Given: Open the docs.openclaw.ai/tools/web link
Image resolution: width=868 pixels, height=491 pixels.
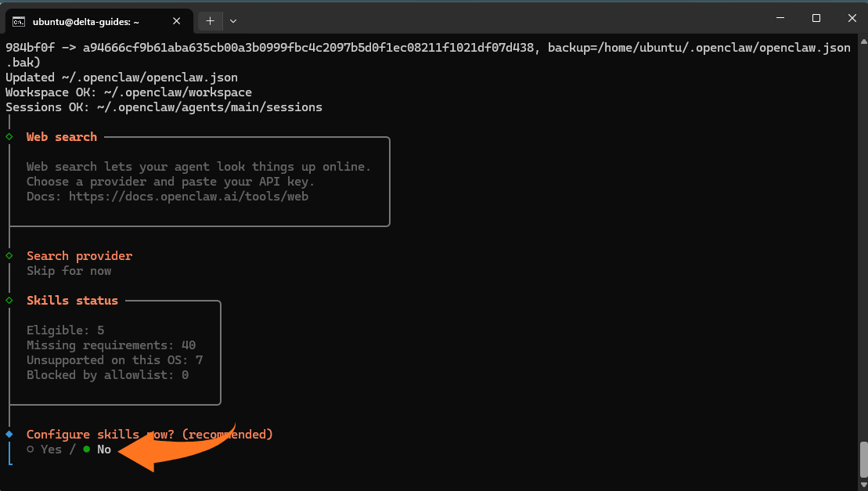Looking at the screenshot, I should [188, 197].
